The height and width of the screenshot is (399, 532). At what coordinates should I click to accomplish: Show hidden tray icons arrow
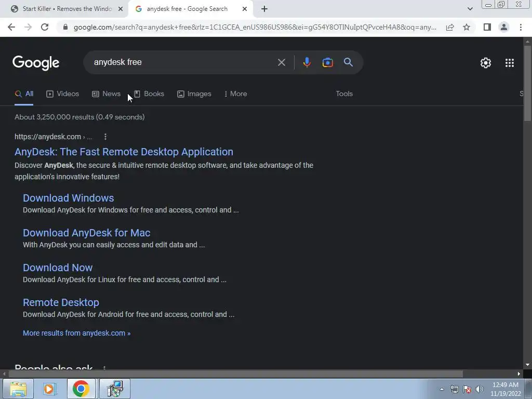[442, 389]
